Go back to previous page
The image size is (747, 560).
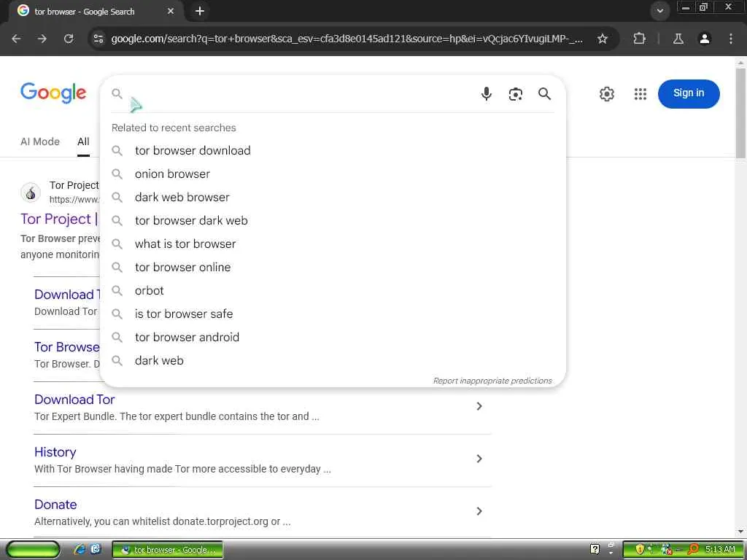click(x=16, y=39)
